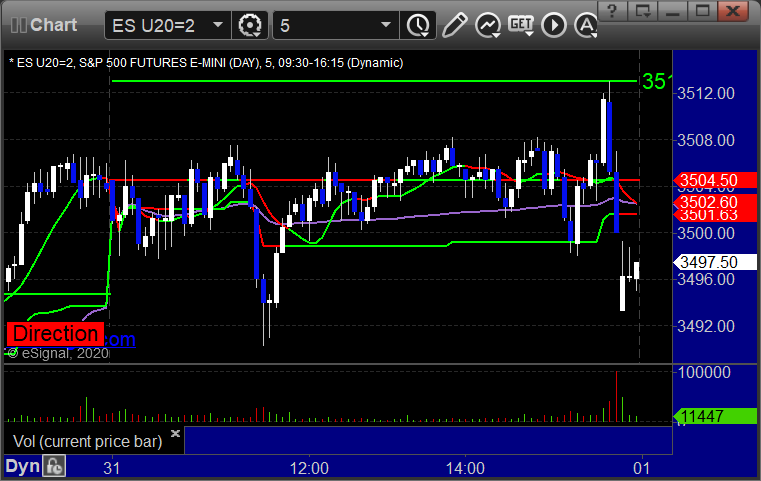Open the GET studies menu
761x481 pixels.
pos(521,25)
